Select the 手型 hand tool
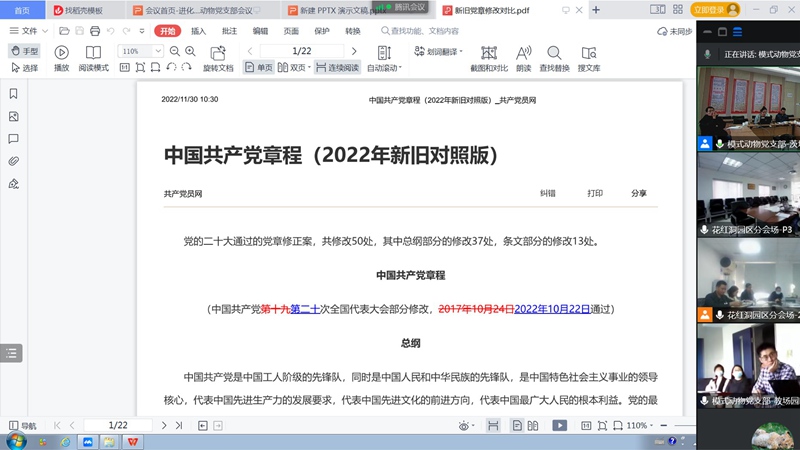Screen dimensions: 800x450 coord(24,51)
